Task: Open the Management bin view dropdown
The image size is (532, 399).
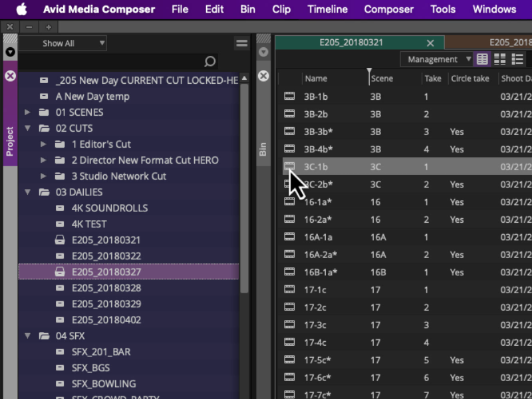Action: click(x=436, y=59)
